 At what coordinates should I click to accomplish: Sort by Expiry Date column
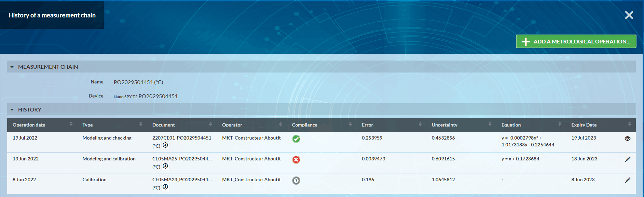630,124
